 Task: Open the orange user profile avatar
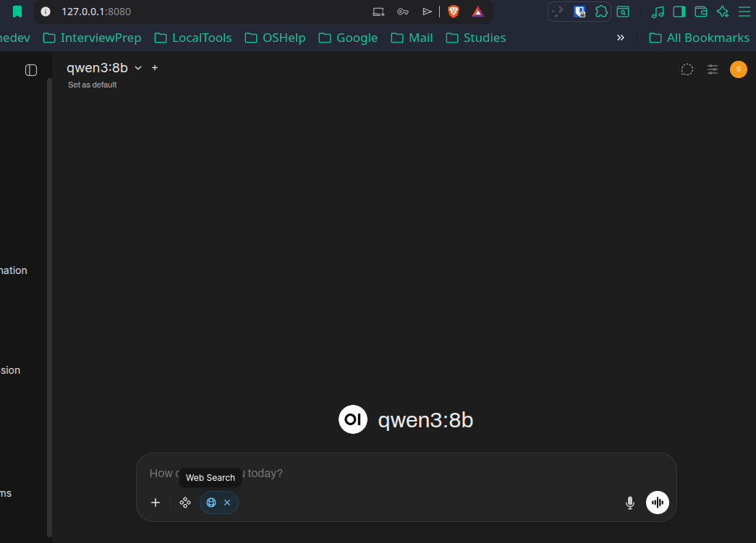tap(738, 69)
